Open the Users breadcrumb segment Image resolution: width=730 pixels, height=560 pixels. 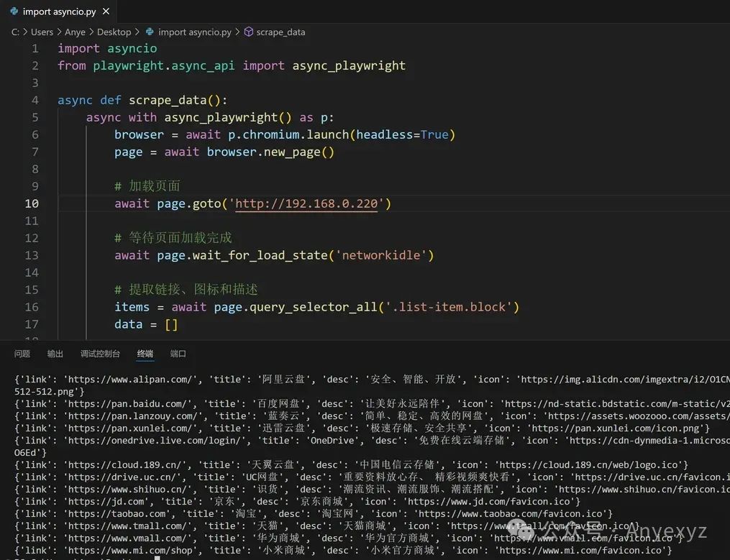42,32
